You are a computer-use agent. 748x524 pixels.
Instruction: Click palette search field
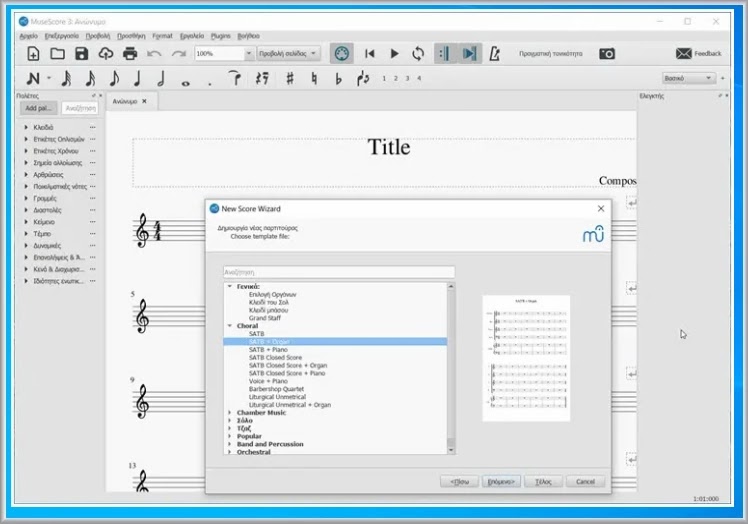[80, 108]
